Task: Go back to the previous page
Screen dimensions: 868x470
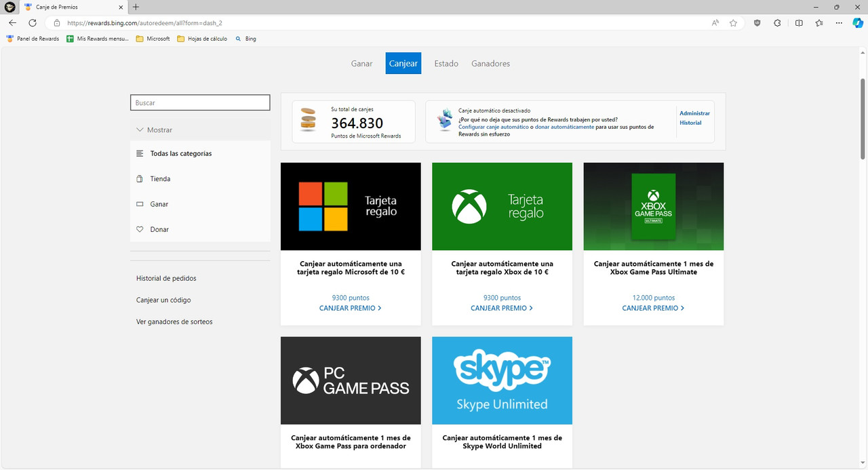Action: point(12,22)
